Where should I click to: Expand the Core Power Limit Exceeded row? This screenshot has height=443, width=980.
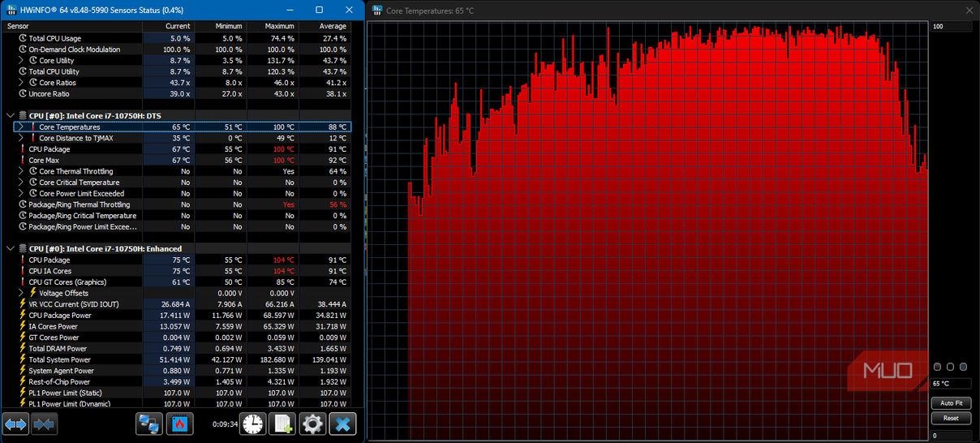22,193
